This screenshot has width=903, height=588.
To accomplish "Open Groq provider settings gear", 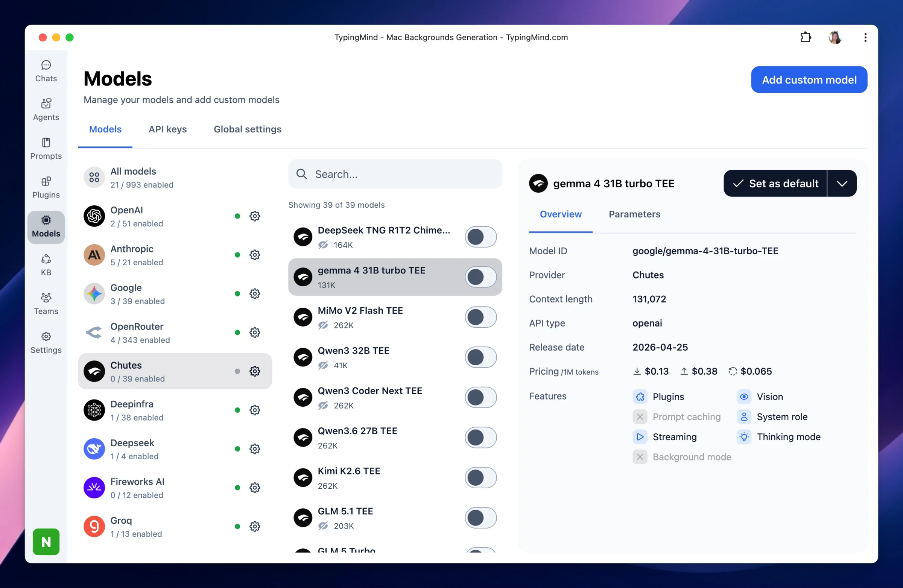I will tap(255, 527).
